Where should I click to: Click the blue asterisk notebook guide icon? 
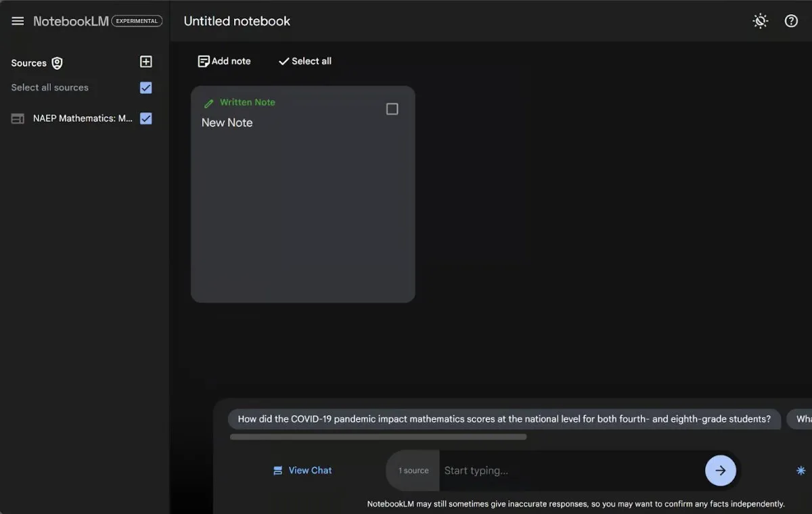click(800, 471)
